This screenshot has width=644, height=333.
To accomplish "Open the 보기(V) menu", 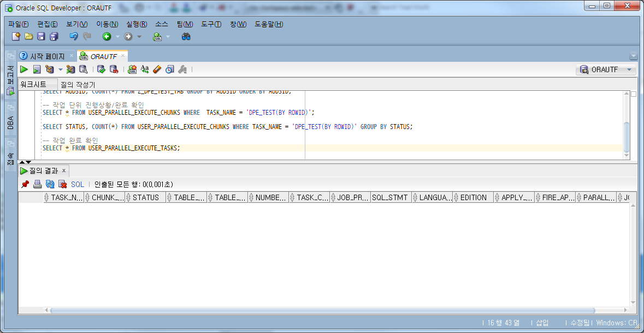I will coord(77,24).
